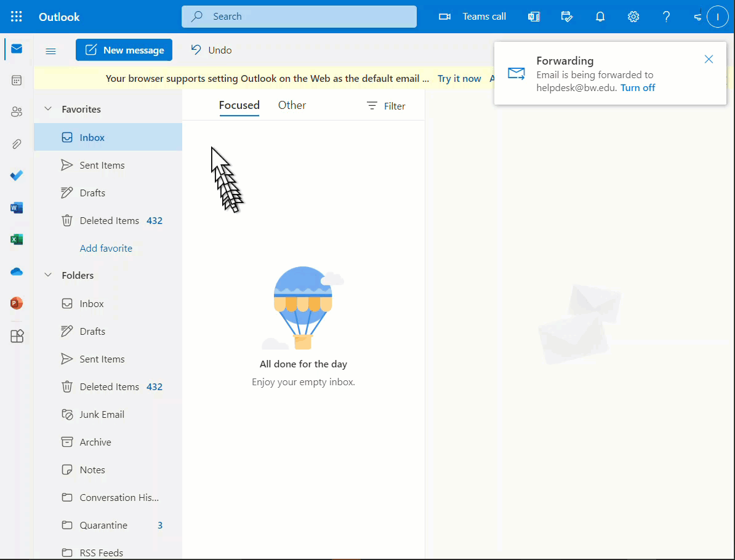Screen dimensions: 735x560
Task: Click the New message button
Action: [x=124, y=50]
